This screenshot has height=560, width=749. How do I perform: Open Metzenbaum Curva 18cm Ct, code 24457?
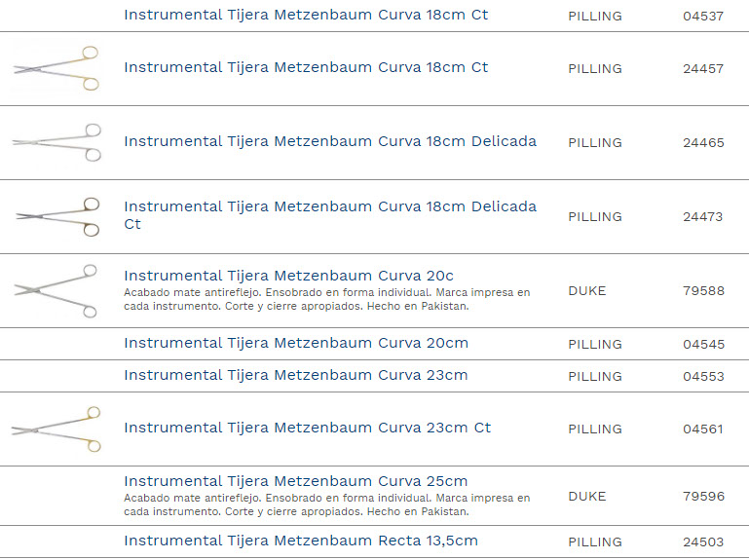(x=306, y=68)
